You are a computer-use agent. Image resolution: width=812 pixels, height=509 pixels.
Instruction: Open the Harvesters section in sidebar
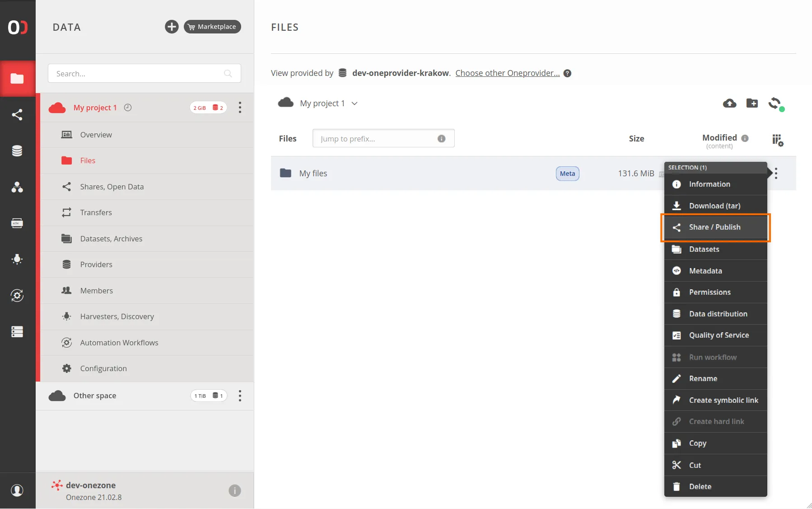pos(18,259)
